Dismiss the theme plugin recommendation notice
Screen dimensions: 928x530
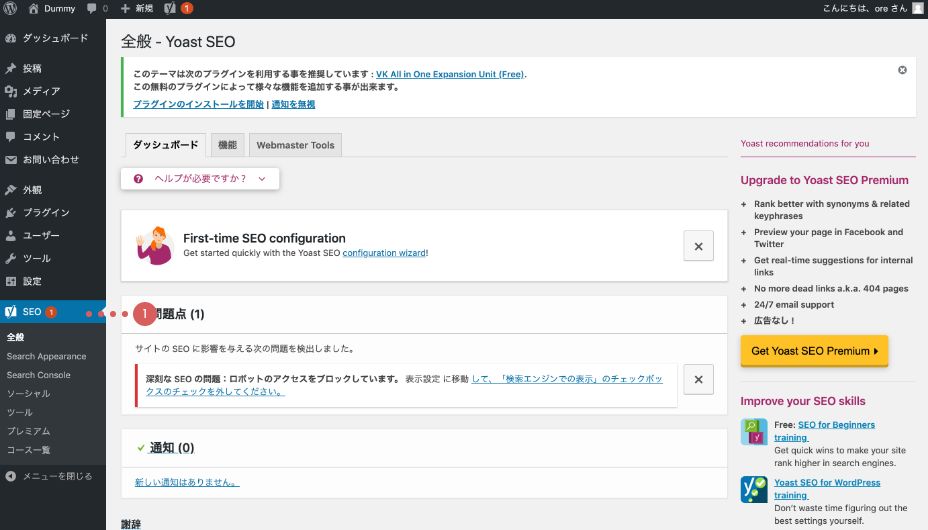tap(902, 70)
